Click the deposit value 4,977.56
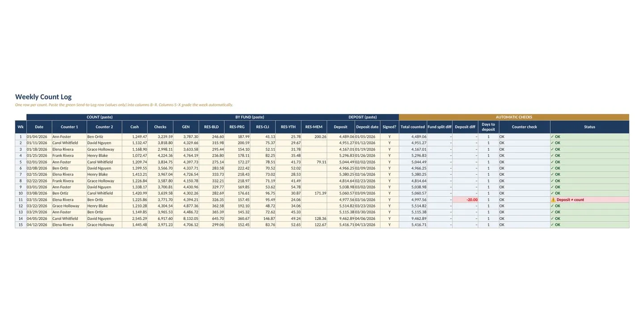This screenshot has width=644, height=322. [341, 200]
